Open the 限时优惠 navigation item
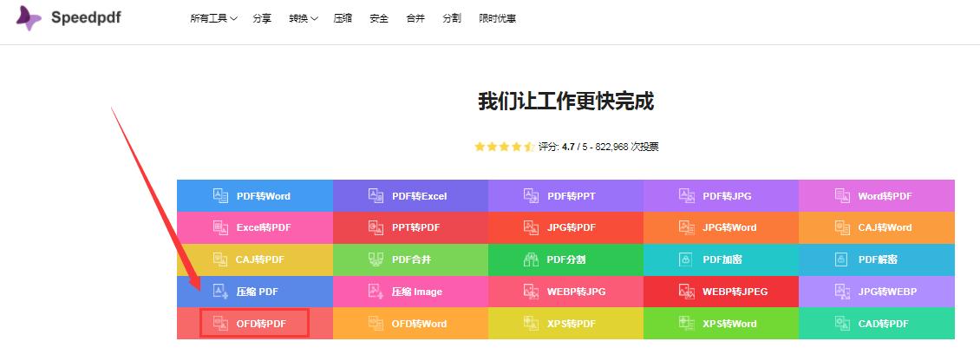This screenshot has width=980, height=348. pos(498,19)
